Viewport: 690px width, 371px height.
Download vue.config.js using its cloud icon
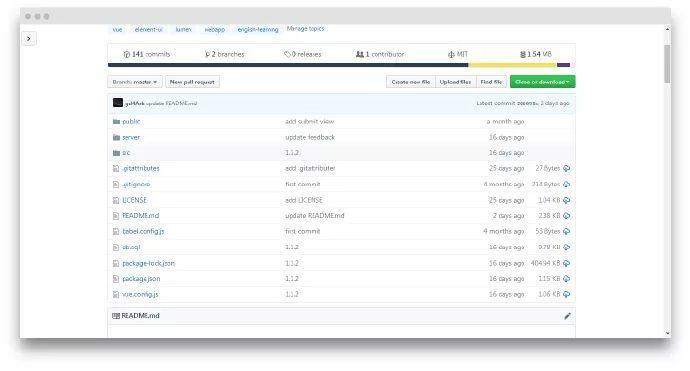coord(566,294)
